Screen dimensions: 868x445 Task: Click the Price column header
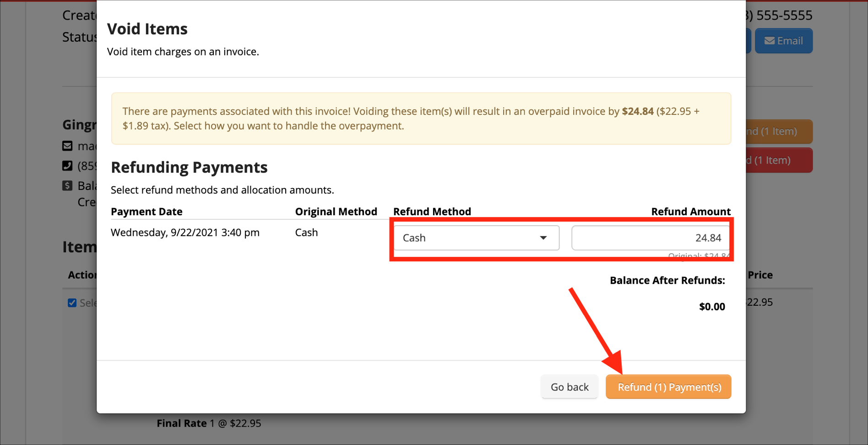click(x=760, y=275)
